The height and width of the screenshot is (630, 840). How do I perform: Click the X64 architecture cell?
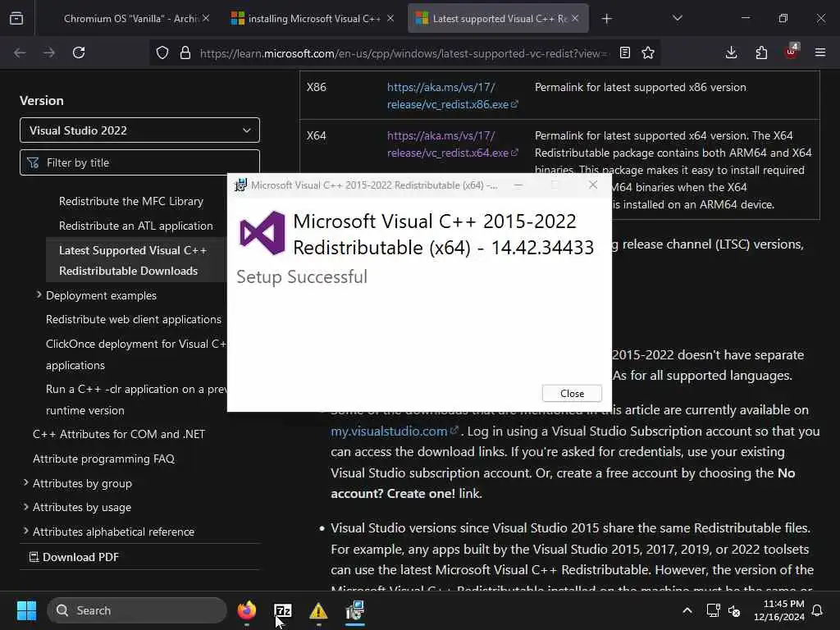tap(316, 135)
